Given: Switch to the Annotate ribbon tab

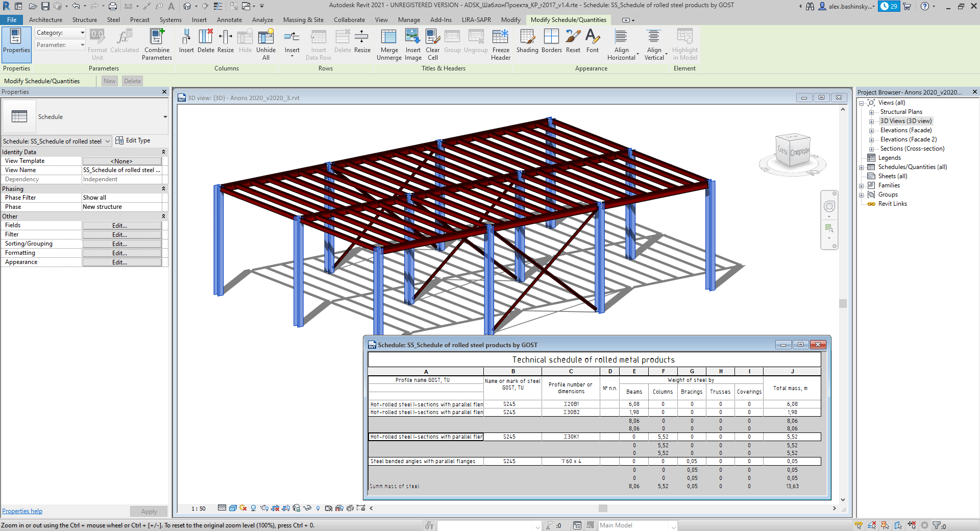Looking at the screenshot, I should pos(229,20).
